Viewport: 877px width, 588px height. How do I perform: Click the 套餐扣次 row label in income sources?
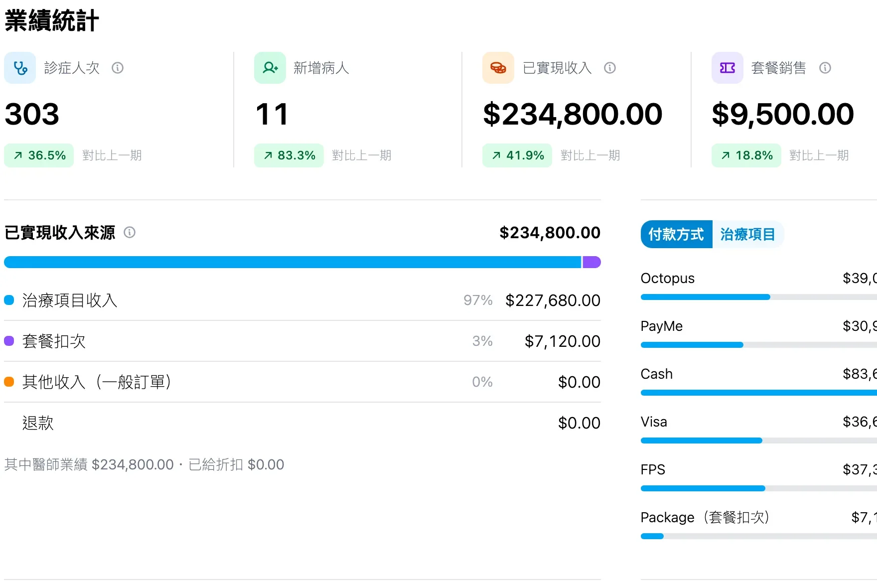pos(54,341)
